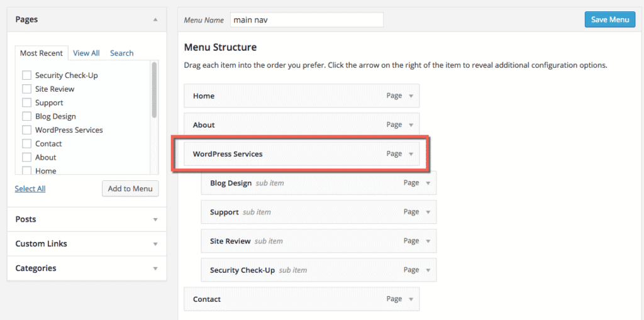Expand Security Check-Up sub item arrow
The height and width of the screenshot is (320, 644).
coord(428,270)
